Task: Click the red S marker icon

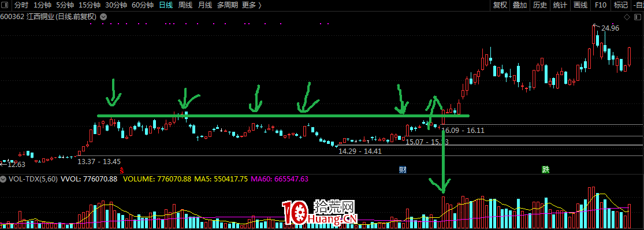Action: [121, 170]
